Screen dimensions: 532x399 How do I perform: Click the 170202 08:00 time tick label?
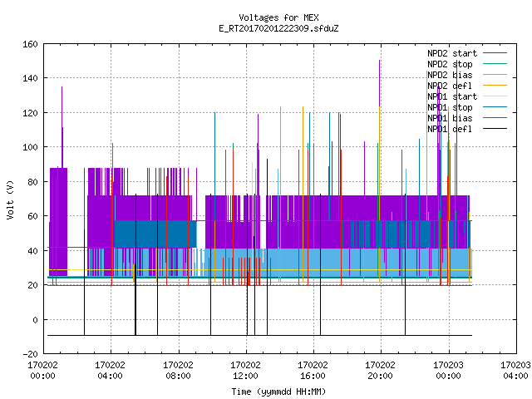[178, 371]
